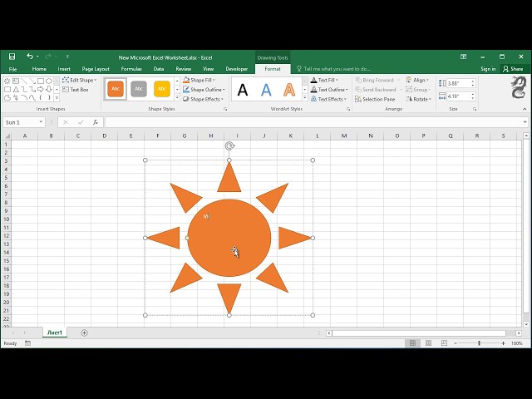The width and height of the screenshot is (532, 399).
Task: Switch to the Page Layout tab
Action: (96, 69)
